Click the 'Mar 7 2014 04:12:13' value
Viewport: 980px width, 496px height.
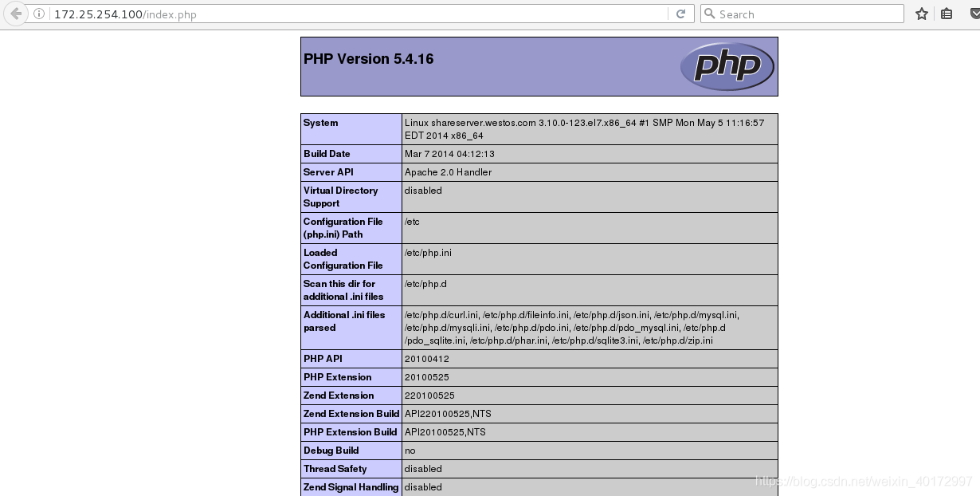(449, 154)
